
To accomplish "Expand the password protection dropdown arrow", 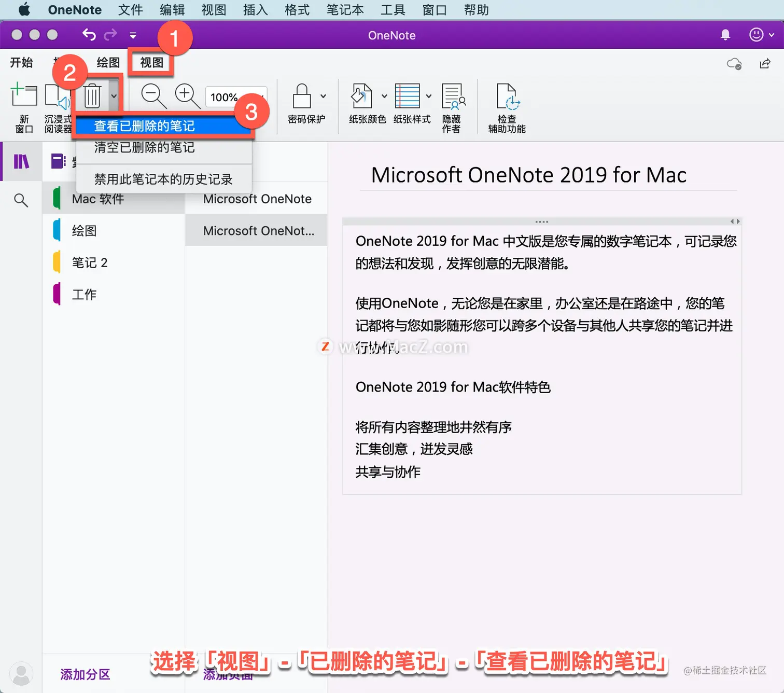I will (323, 96).
